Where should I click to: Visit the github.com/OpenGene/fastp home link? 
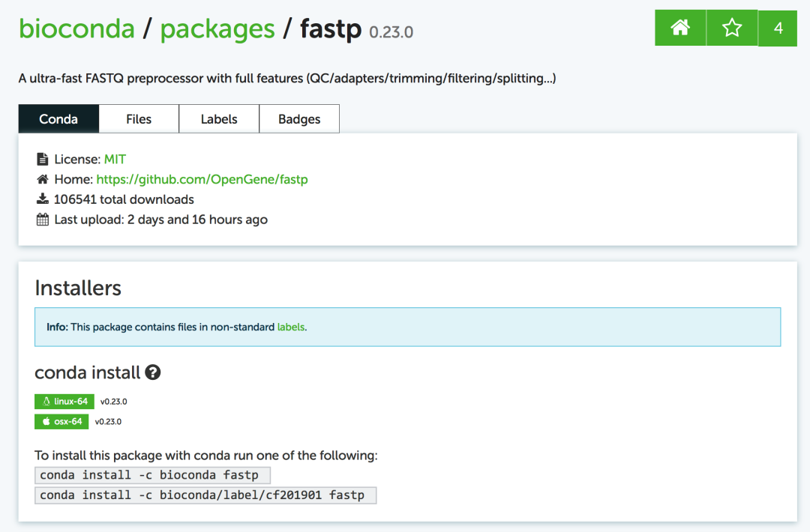point(202,179)
